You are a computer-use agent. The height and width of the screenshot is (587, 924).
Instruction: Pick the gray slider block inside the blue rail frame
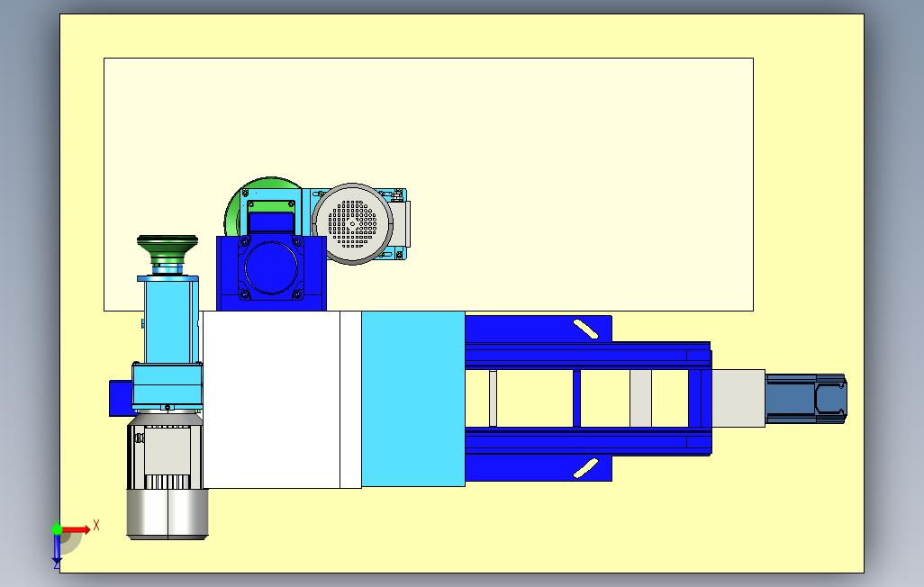(640, 399)
